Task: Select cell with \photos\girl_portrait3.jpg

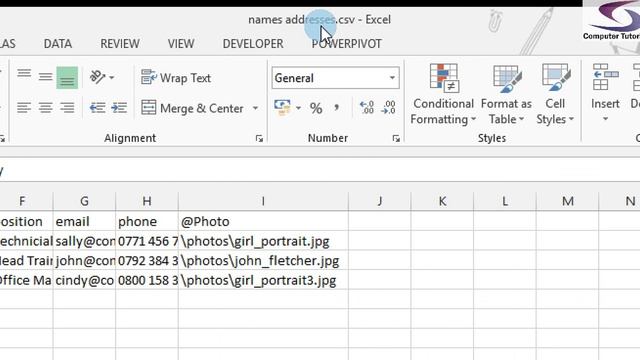Action: (x=263, y=280)
